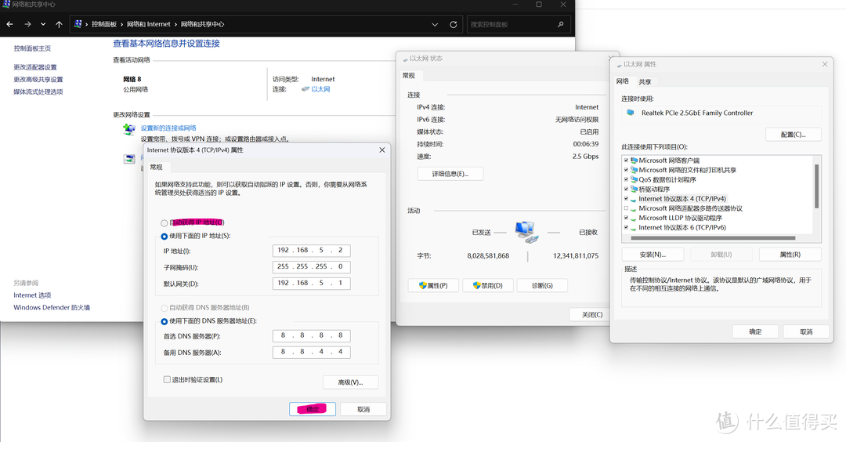
Task: Go back in the Control Panel window
Action: coord(10,24)
